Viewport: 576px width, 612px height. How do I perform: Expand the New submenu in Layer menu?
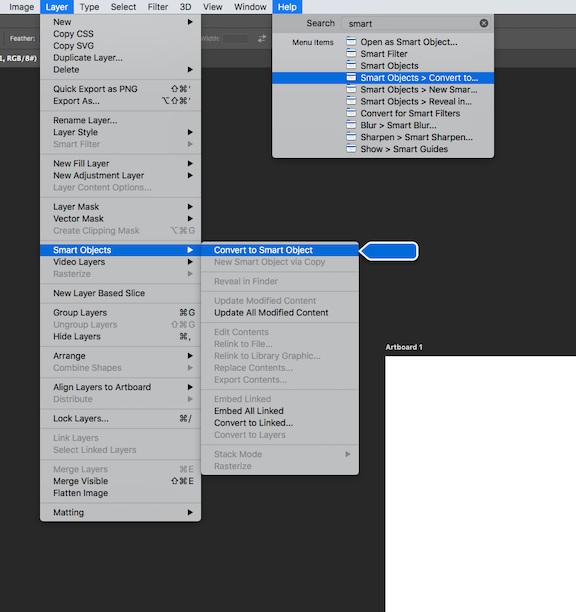pyautogui.click(x=121, y=22)
